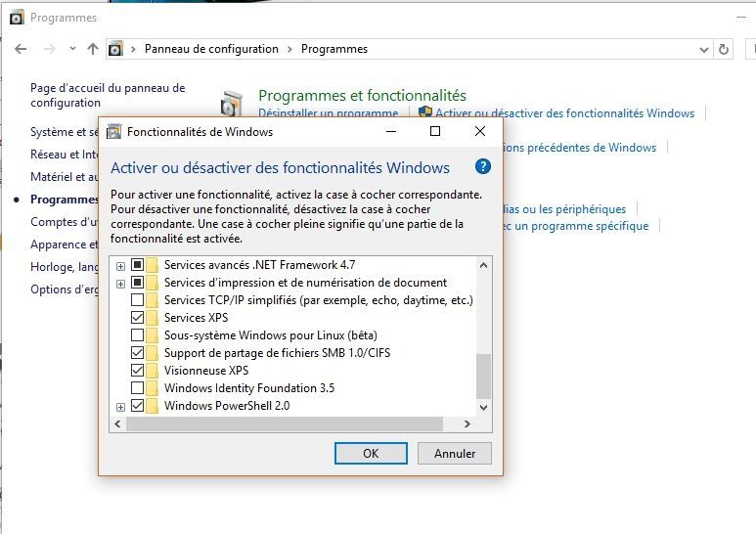The width and height of the screenshot is (756, 534).
Task: Uncheck Services XPS checkbox
Action: point(138,318)
